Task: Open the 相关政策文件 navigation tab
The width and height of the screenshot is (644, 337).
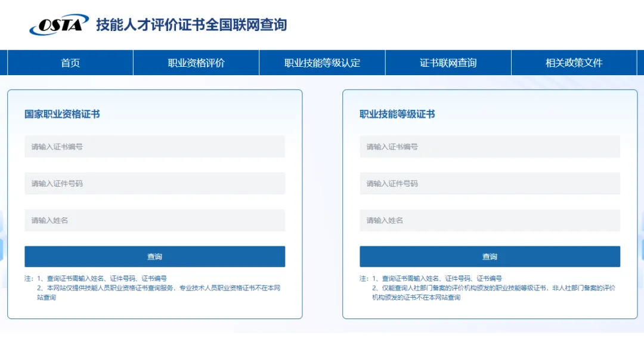Action: (574, 63)
